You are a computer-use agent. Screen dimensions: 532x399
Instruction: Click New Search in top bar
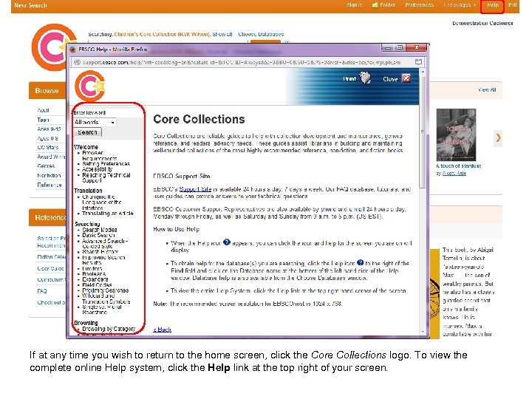click(x=30, y=5)
